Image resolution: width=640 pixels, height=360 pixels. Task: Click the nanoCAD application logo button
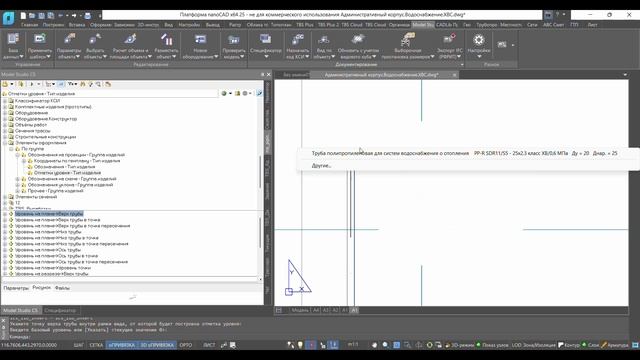[x=8, y=18]
